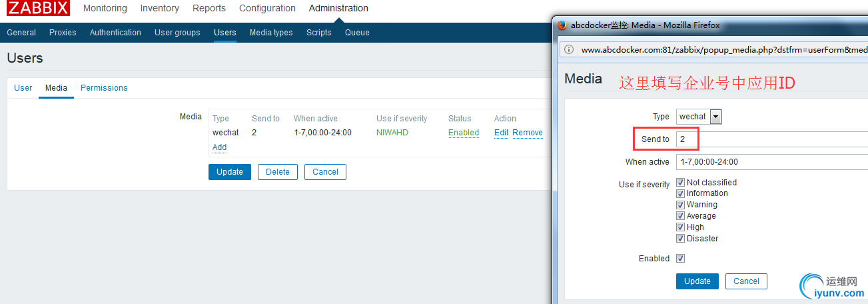Click Update button on Users page
This screenshot has width=868, height=304.
pos(230,172)
